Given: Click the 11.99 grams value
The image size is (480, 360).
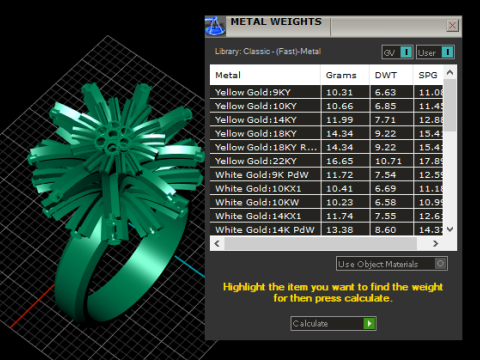Looking at the screenshot, I should click(339, 120).
